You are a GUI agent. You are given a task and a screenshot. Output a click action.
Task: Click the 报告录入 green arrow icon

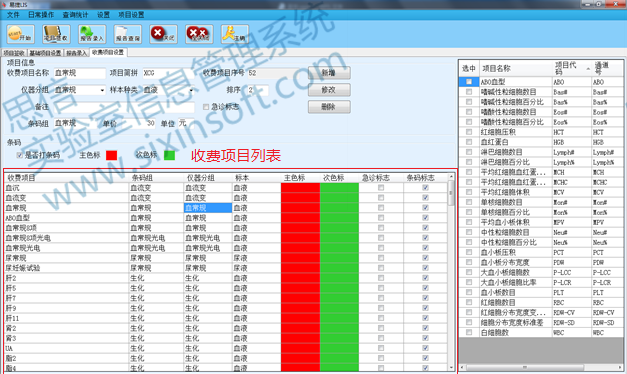click(92, 34)
